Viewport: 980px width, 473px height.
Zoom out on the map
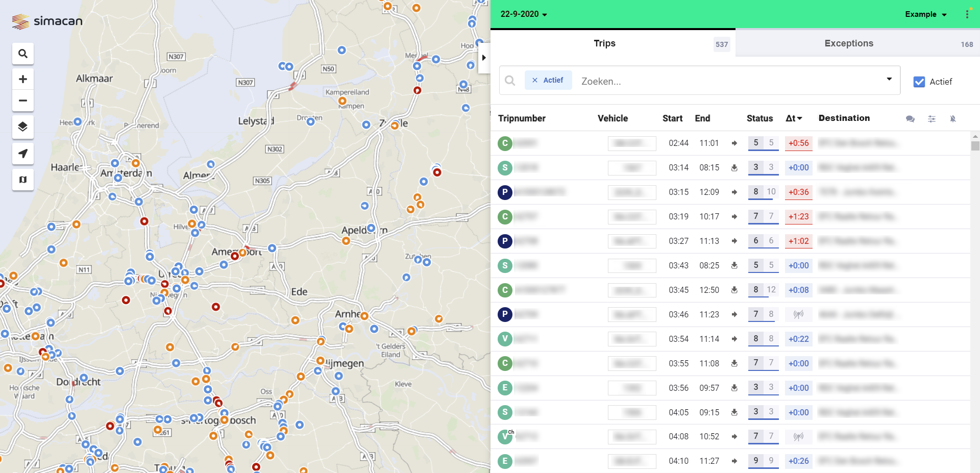coord(22,101)
